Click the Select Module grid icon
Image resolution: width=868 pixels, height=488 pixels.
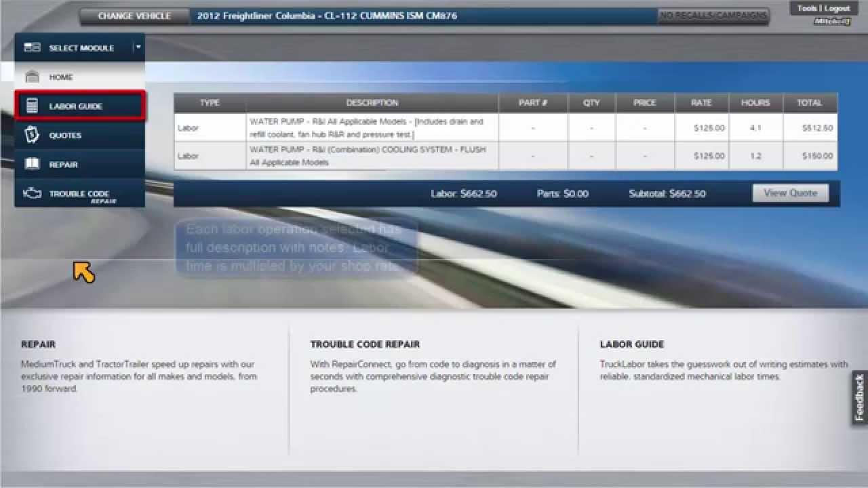32,47
